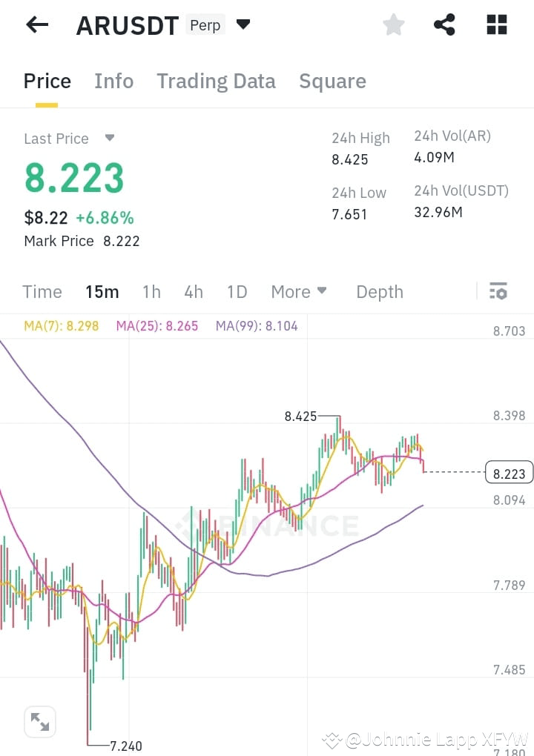This screenshot has width=534, height=756.
Task: Open the share options for this pair
Action: coord(444,24)
